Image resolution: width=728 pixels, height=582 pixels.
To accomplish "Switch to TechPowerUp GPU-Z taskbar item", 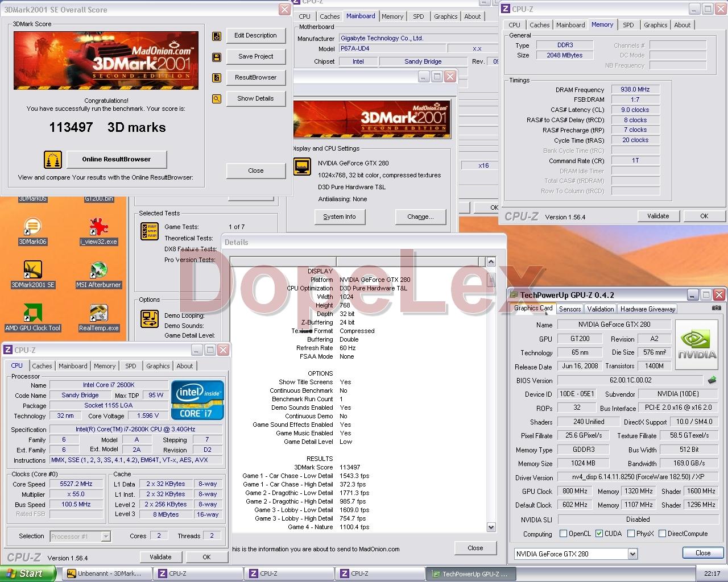I will click(x=471, y=573).
